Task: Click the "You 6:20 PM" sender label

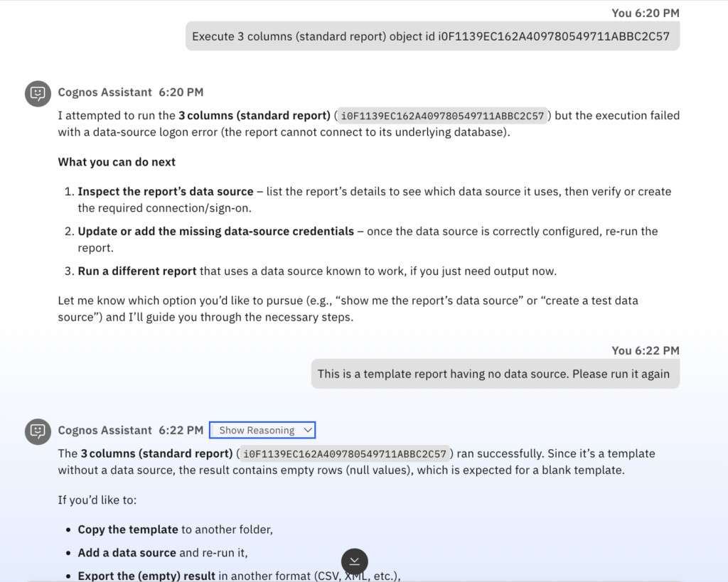Action: pyautogui.click(x=645, y=13)
